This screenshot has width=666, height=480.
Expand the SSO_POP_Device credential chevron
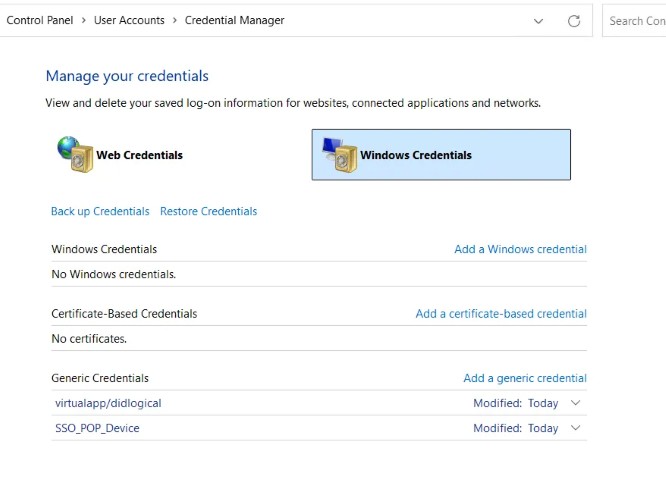(x=576, y=428)
